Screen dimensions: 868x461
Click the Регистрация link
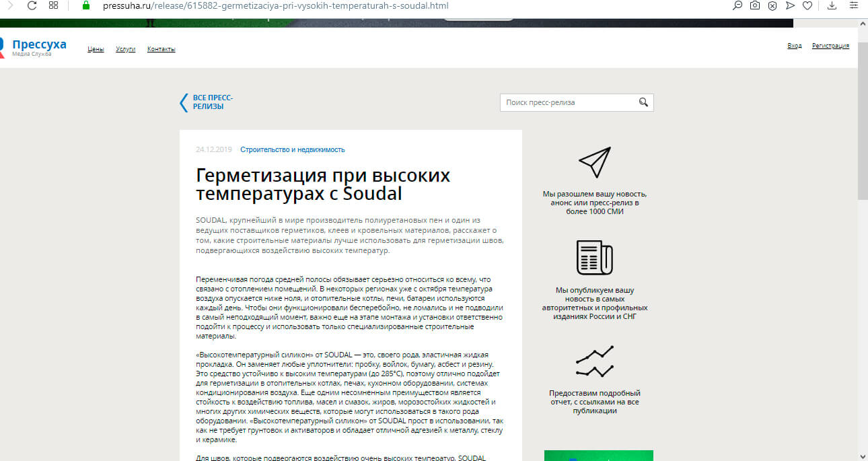point(830,46)
